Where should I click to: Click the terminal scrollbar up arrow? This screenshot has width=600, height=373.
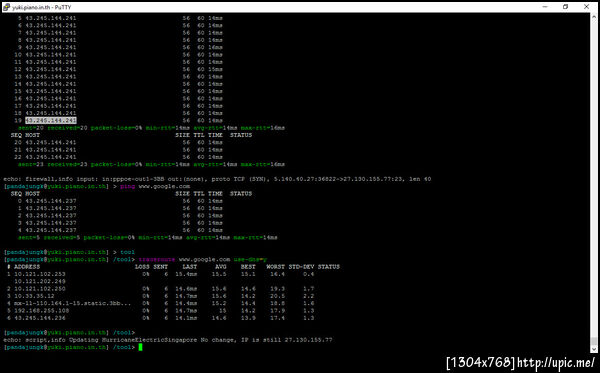(x=593, y=17)
